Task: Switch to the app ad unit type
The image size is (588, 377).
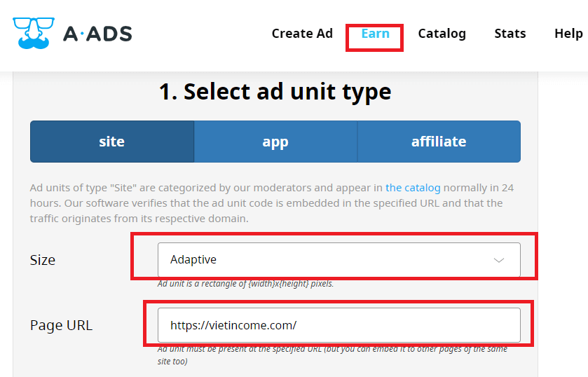Action: pyautogui.click(x=275, y=142)
